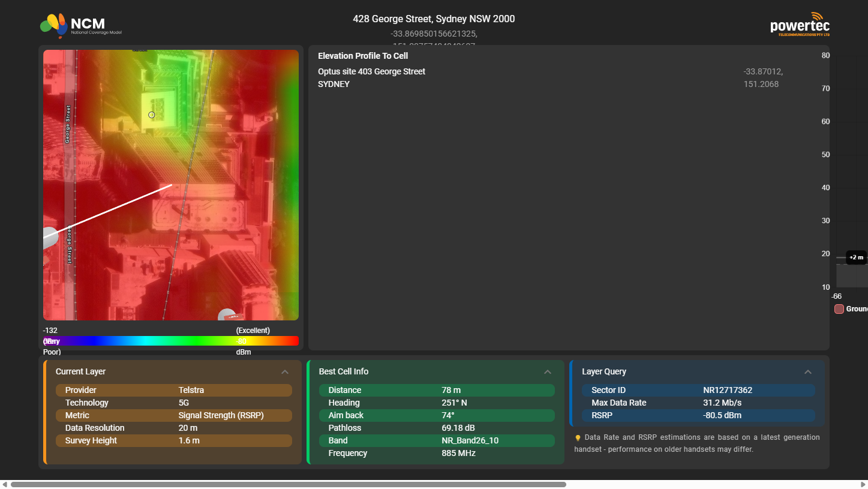The image size is (868, 489).
Task: Click the (Excellent) legend label
Action: [x=253, y=331]
